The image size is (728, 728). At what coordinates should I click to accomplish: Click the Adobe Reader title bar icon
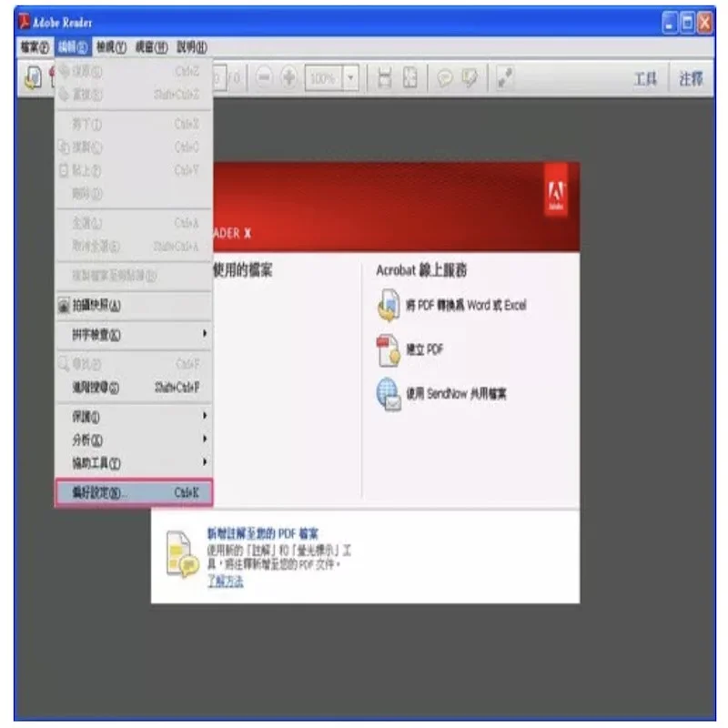(24, 22)
